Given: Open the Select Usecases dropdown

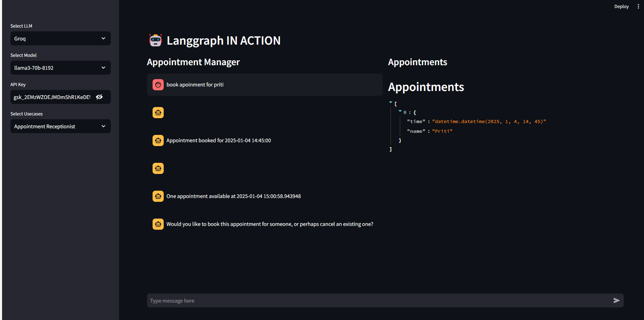Looking at the screenshot, I should click(60, 126).
